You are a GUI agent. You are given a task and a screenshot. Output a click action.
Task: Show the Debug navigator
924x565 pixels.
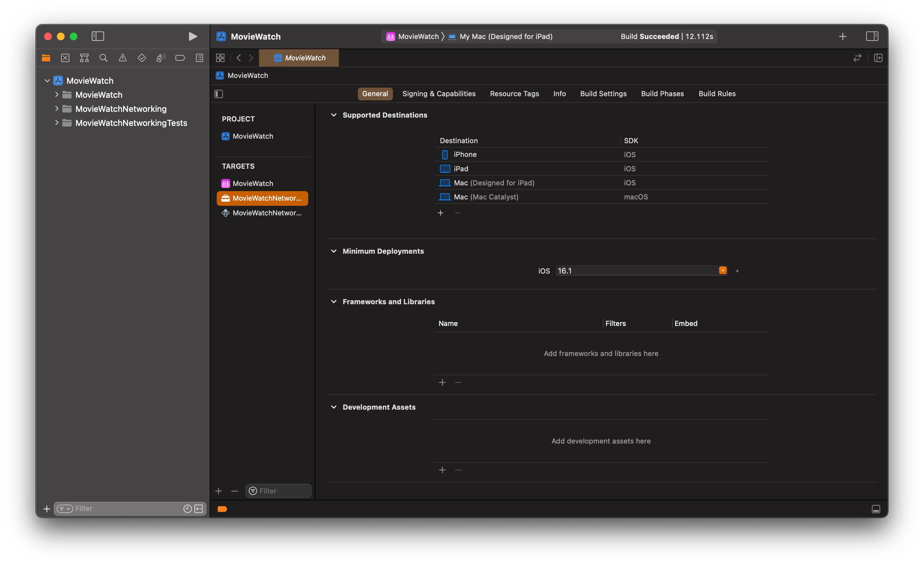161,58
